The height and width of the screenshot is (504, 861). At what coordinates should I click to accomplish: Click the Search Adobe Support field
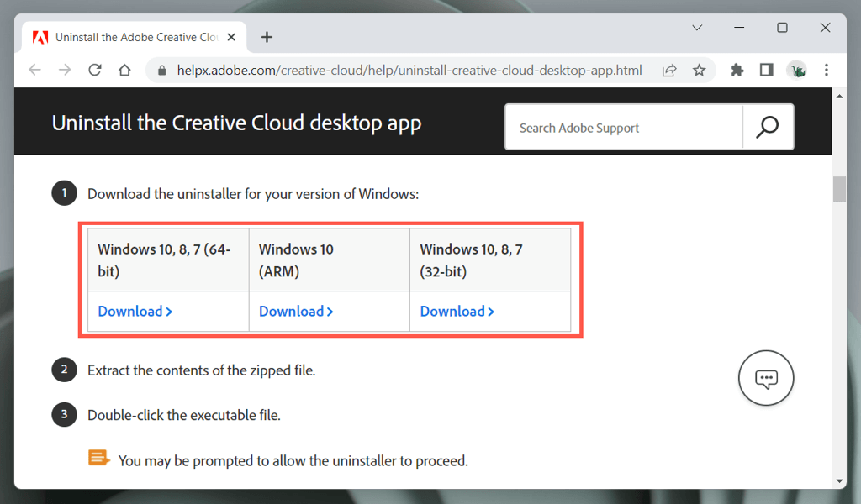[624, 127]
